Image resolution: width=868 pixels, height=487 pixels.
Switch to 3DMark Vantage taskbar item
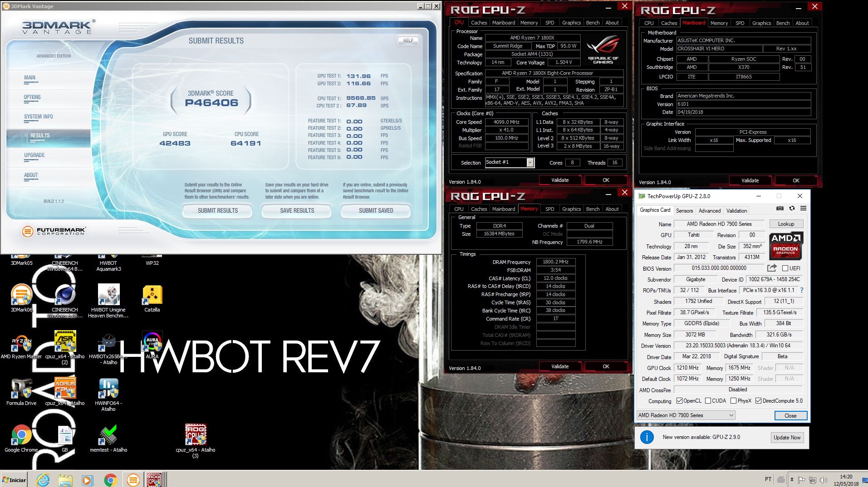133,479
